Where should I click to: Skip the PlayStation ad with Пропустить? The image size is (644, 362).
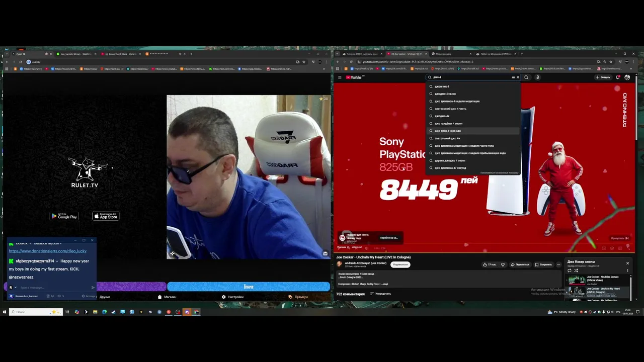tap(619, 238)
